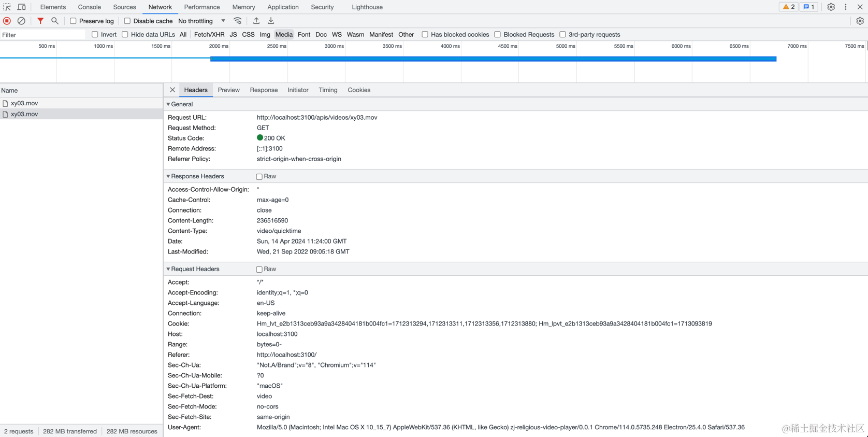Switch to the Console panel

point(89,7)
